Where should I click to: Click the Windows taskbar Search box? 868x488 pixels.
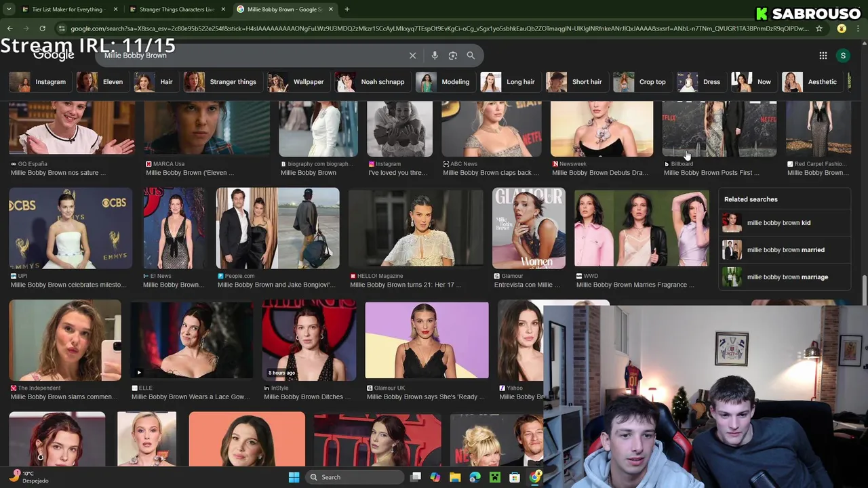point(353,477)
